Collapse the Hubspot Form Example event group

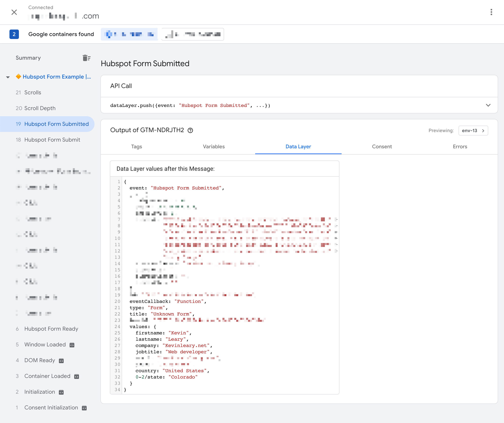8,77
